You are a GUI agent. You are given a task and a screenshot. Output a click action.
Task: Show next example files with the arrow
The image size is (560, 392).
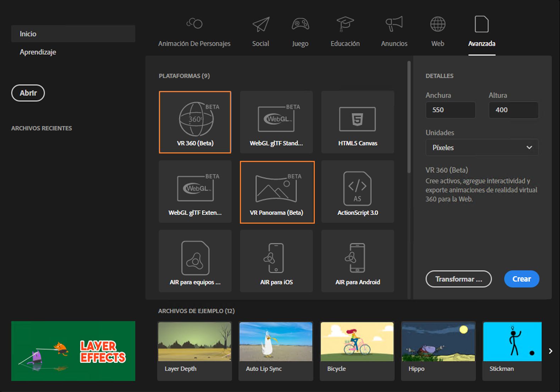pos(550,351)
